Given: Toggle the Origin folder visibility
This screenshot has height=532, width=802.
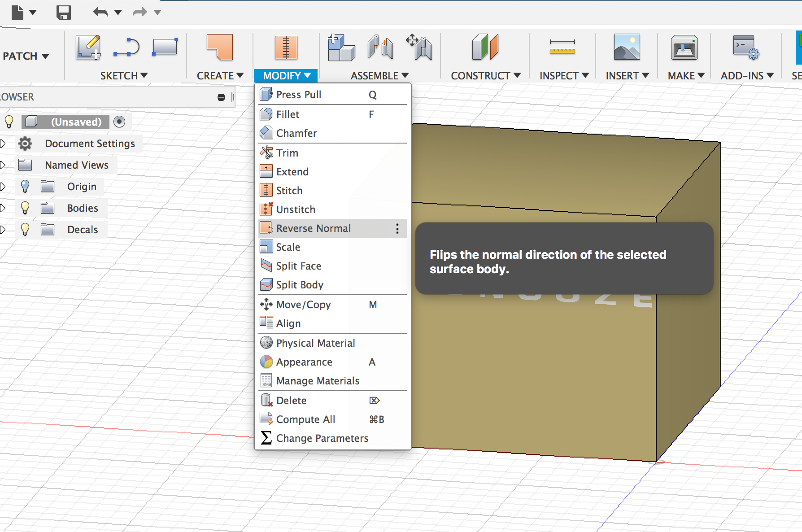Looking at the screenshot, I should click(x=25, y=186).
